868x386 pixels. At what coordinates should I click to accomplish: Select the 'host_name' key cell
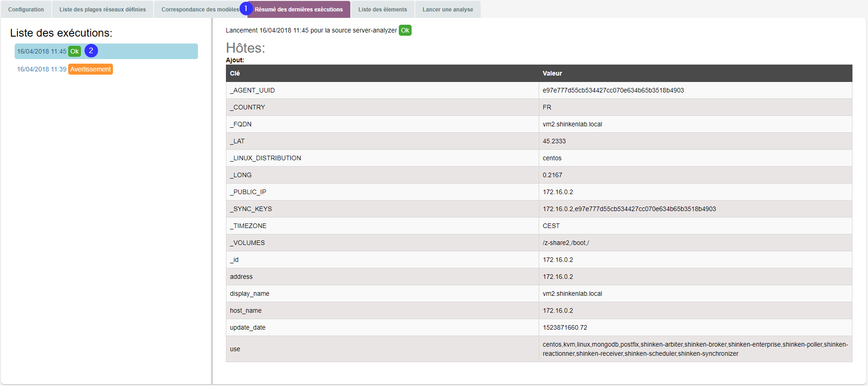(382, 310)
